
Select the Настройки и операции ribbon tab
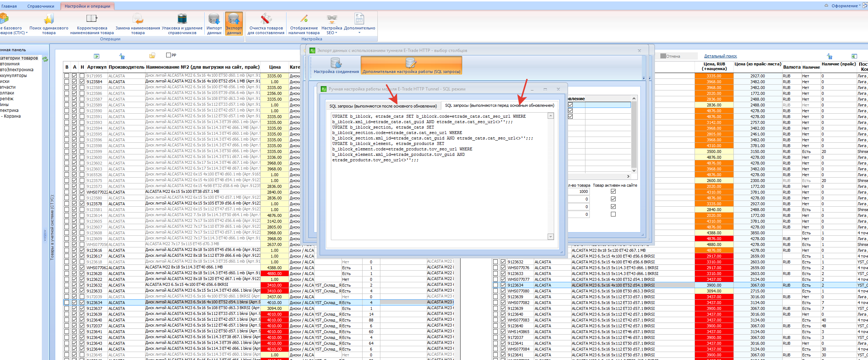(x=87, y=6)
